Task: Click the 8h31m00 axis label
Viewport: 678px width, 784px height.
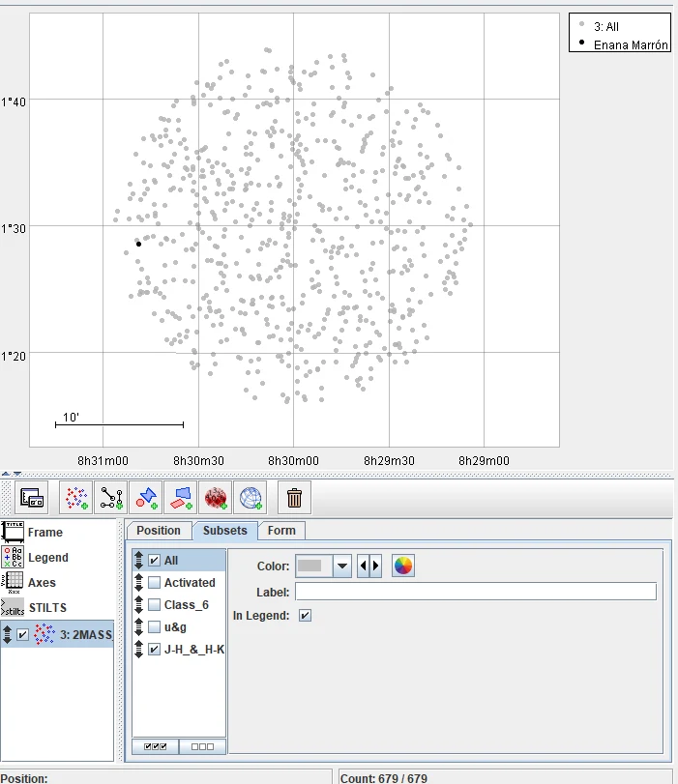Action: point(103,461)
